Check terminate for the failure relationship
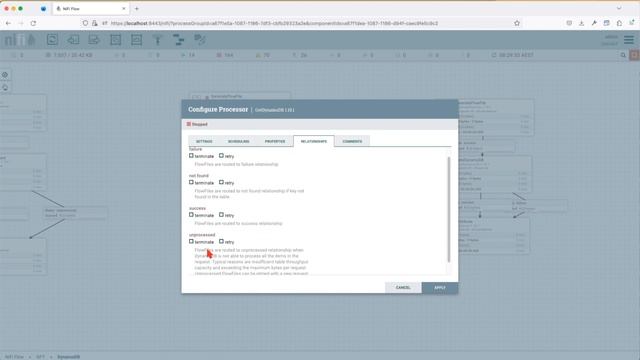This screenshot has height=360, width=640. (x=191, y=156)
